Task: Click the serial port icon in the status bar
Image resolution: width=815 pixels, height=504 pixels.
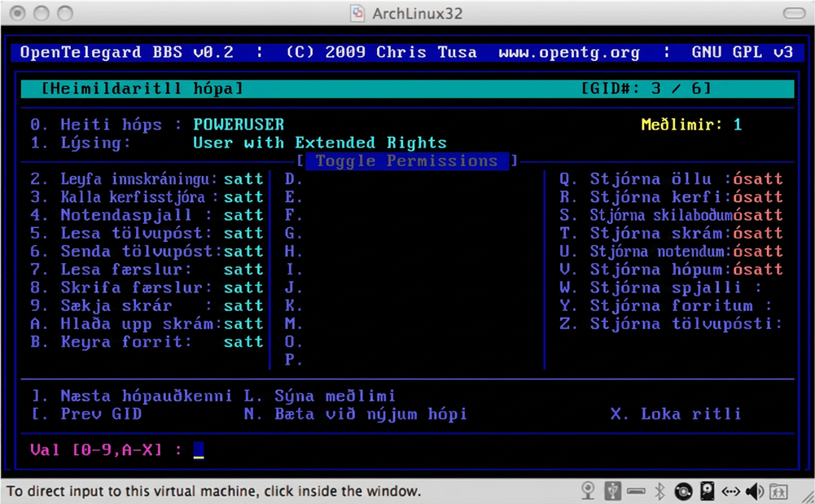Action: point(636,491)
